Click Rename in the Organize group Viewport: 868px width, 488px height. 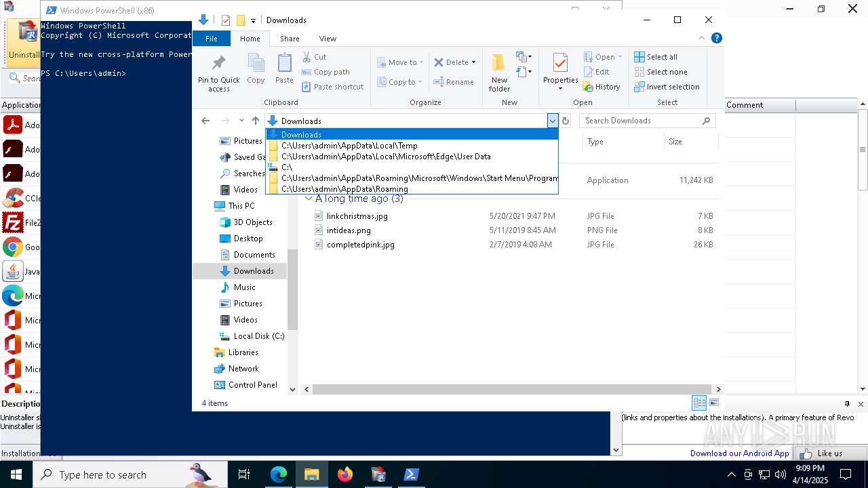(x=454, y=82)
